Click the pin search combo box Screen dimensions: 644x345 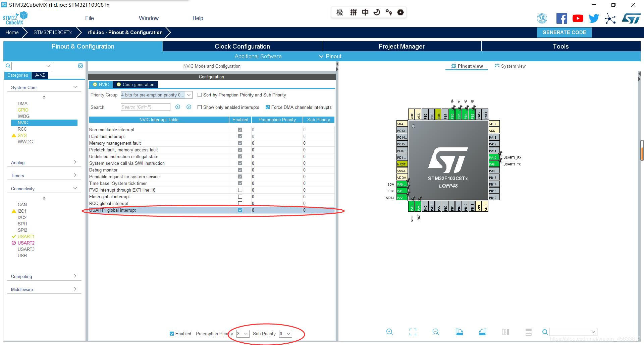(573, 332)
